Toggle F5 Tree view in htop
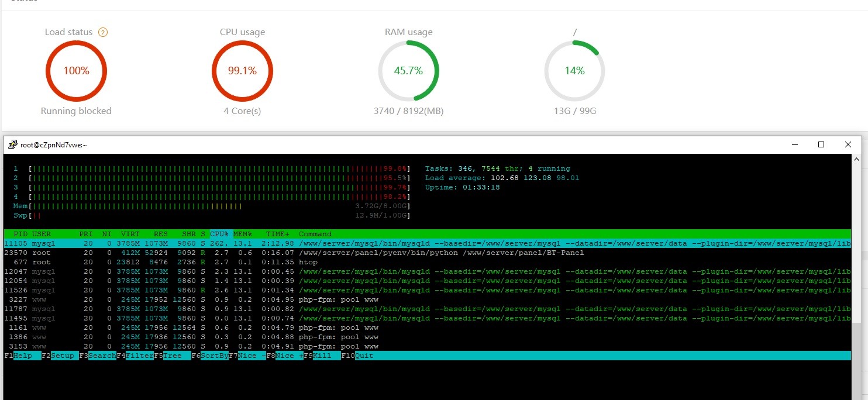Image resolution: width=868 pixels, height=400 pixels. (x=176, y=356)
